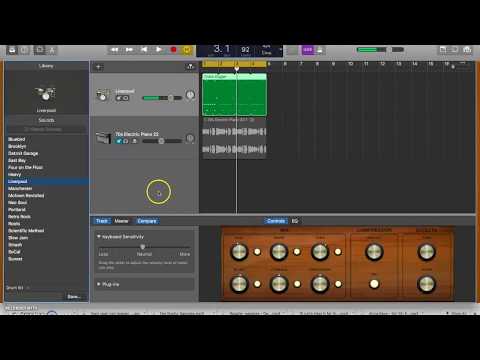Toggle the Smart Controls toolbar button

[39, 50]
